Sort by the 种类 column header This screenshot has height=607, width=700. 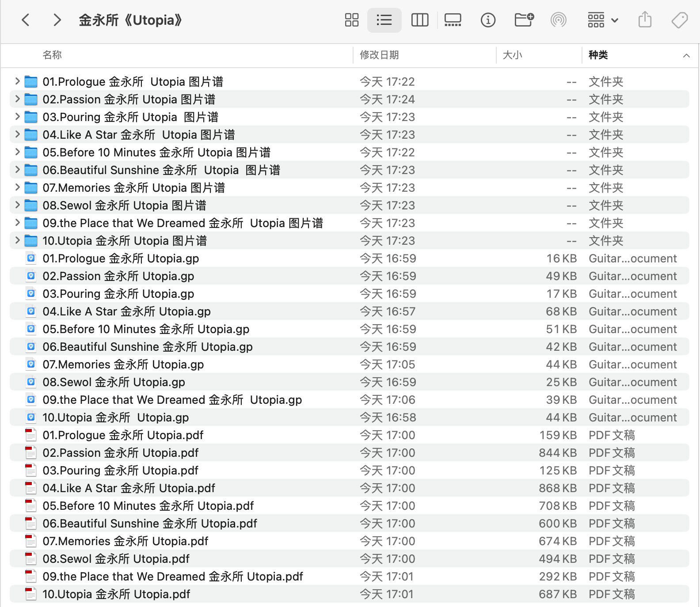[x=598, y=55]
